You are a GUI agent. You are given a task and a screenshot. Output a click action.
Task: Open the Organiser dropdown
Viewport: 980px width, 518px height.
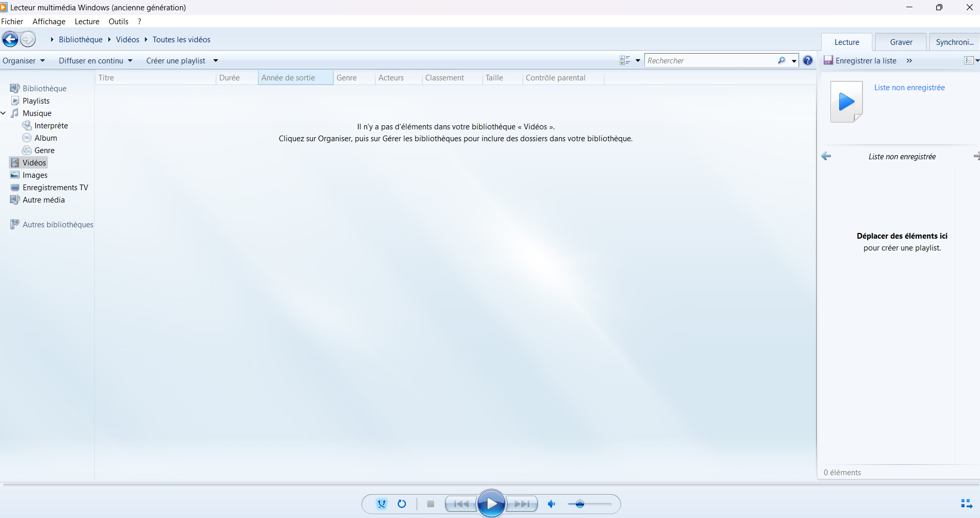click(24, 60)
